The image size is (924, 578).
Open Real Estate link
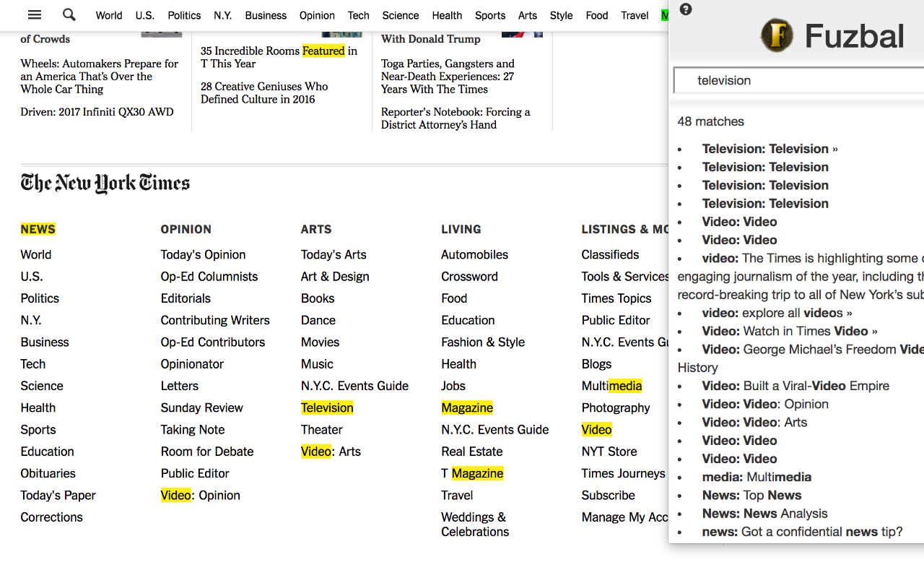click(471, 452)
